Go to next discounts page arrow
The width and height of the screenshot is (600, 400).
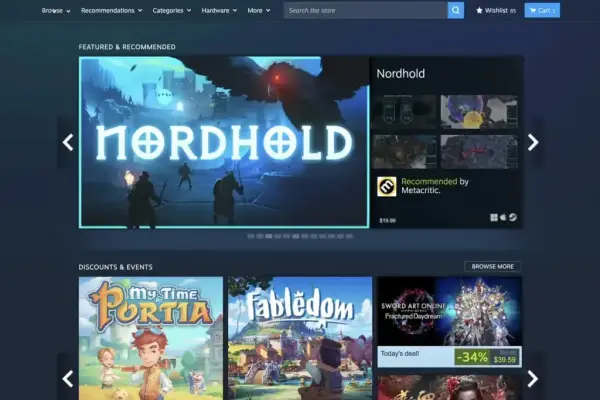pos(533,379)
